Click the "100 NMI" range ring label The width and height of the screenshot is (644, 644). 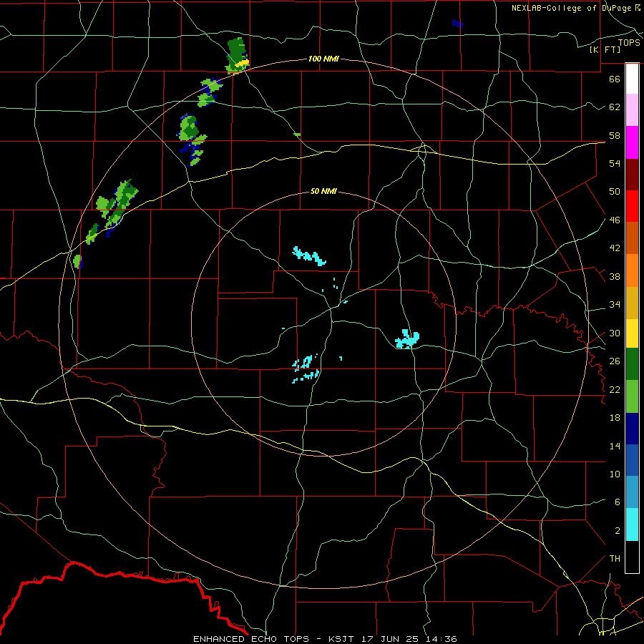pos(323,59)
